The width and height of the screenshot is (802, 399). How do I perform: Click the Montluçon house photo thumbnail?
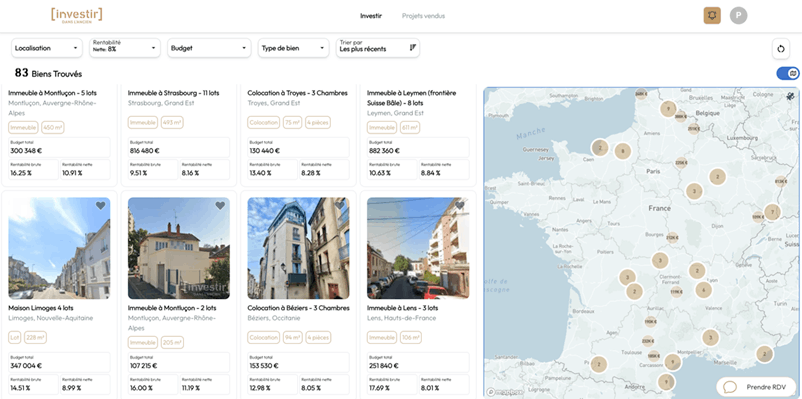[x=179, y=248]
